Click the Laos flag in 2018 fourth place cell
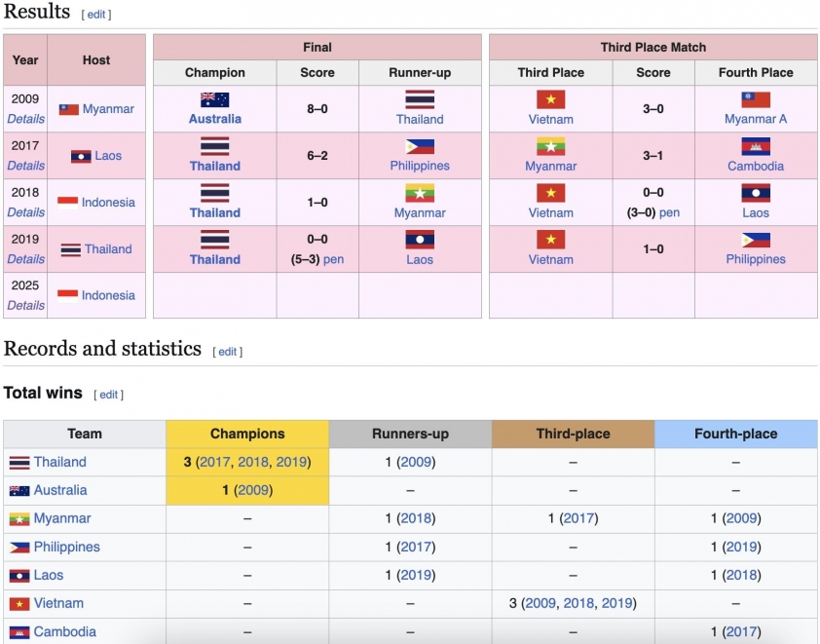The width and height of the screenshot is (820, 644). [756, 193]
